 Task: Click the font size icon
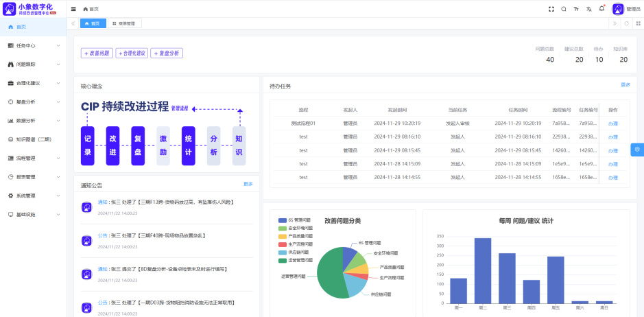(576, 9)
